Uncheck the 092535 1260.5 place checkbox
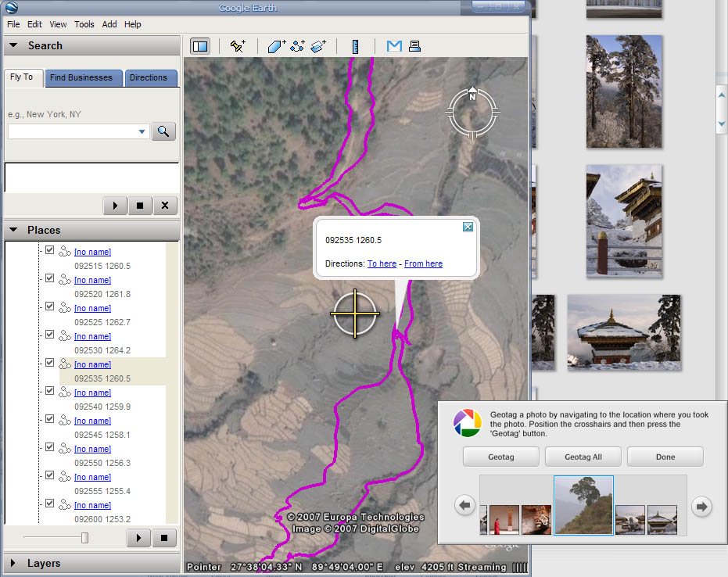 [x=50, y=363]
